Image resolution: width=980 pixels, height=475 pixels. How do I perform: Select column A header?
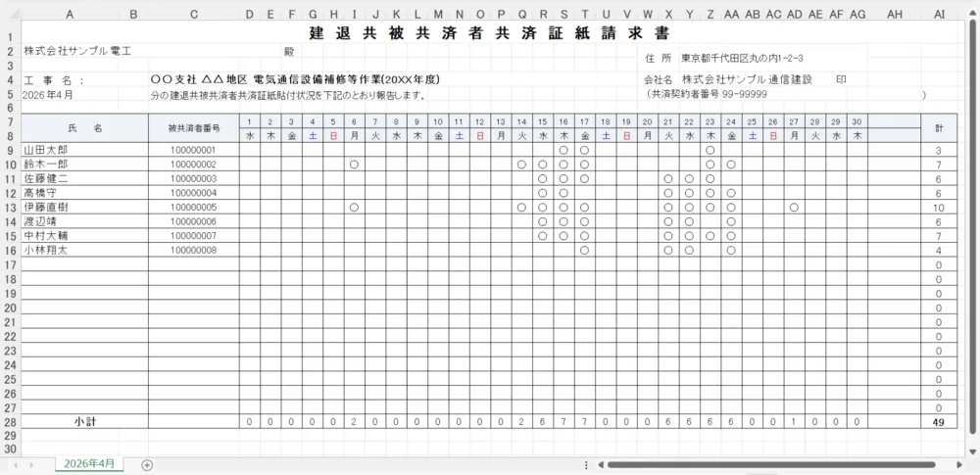click(70, 14)
